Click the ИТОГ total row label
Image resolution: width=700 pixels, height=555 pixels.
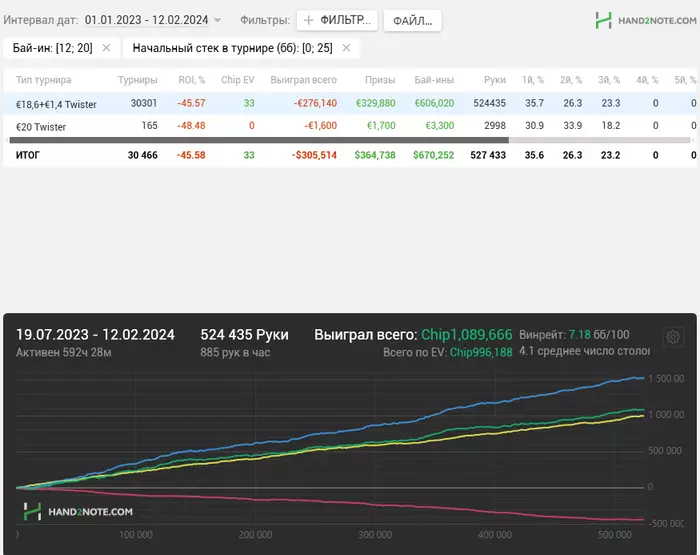(x=28, y=155)
